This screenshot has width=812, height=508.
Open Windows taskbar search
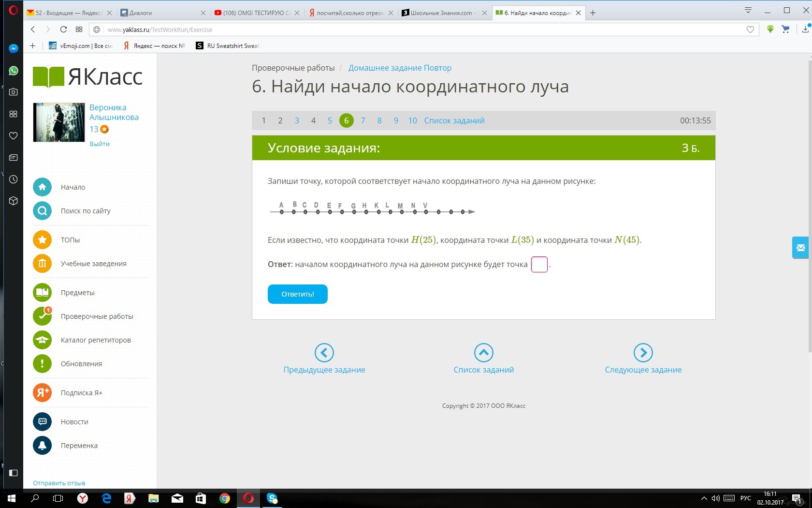click(35, 498)
